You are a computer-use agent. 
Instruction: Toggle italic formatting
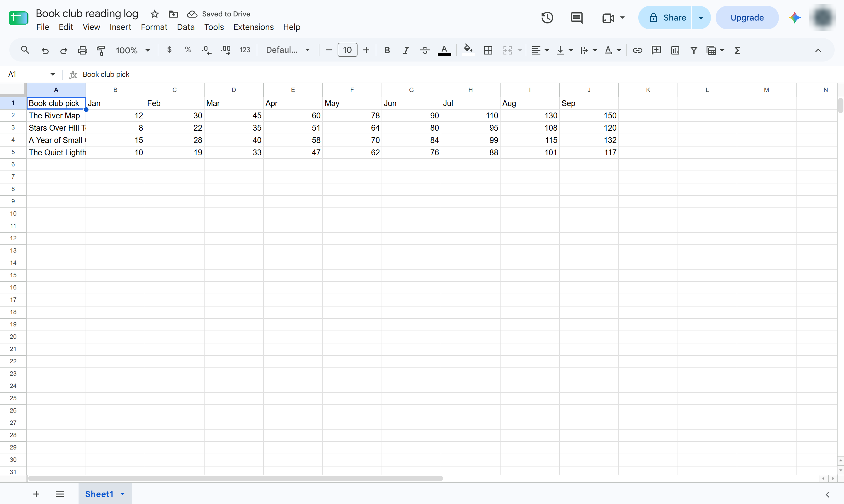pyautogui.click(x=406, y=50)
